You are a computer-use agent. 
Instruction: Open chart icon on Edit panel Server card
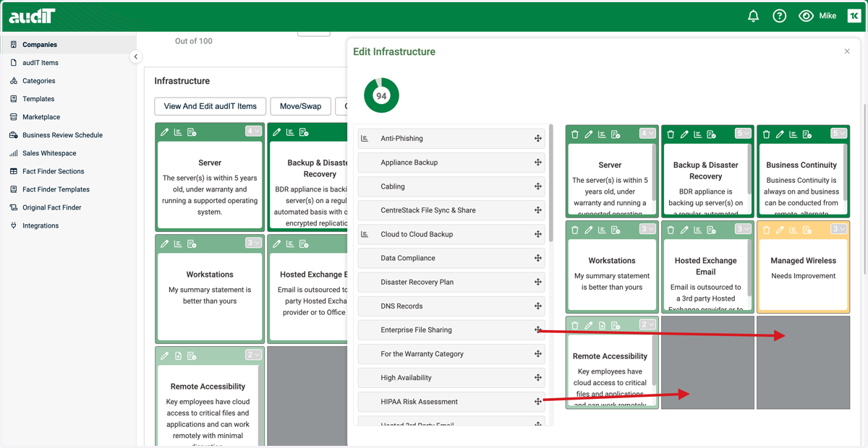coord(602,134)
